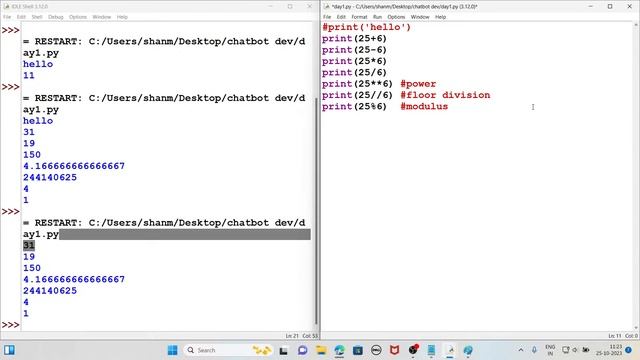Open Microsoft Edge from the taskbar

tap(339, 350)
